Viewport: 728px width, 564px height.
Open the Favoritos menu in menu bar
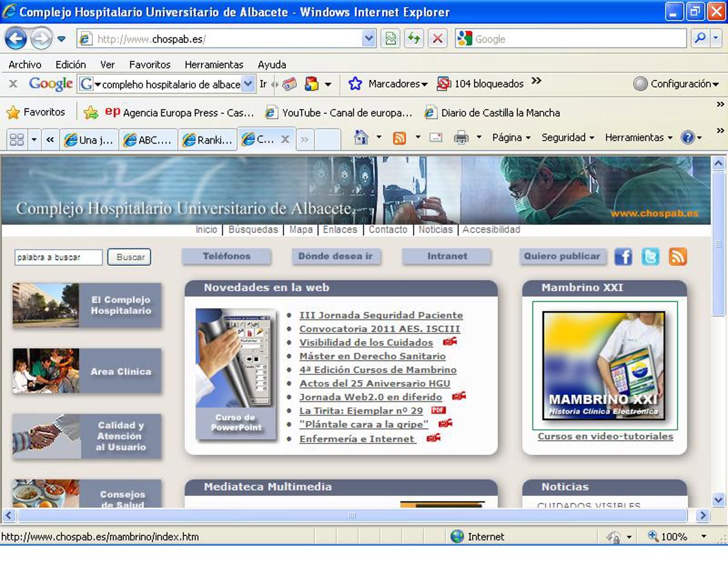(149, 64)
